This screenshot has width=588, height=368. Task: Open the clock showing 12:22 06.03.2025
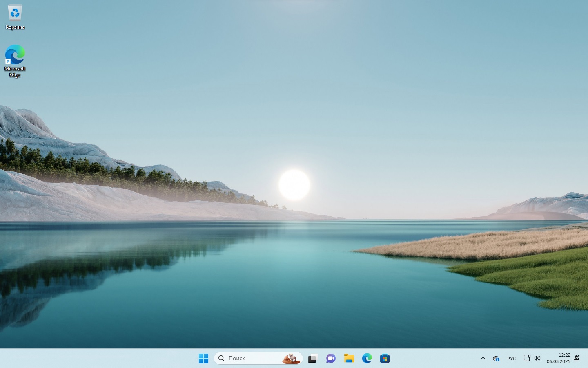click(559, 358)
